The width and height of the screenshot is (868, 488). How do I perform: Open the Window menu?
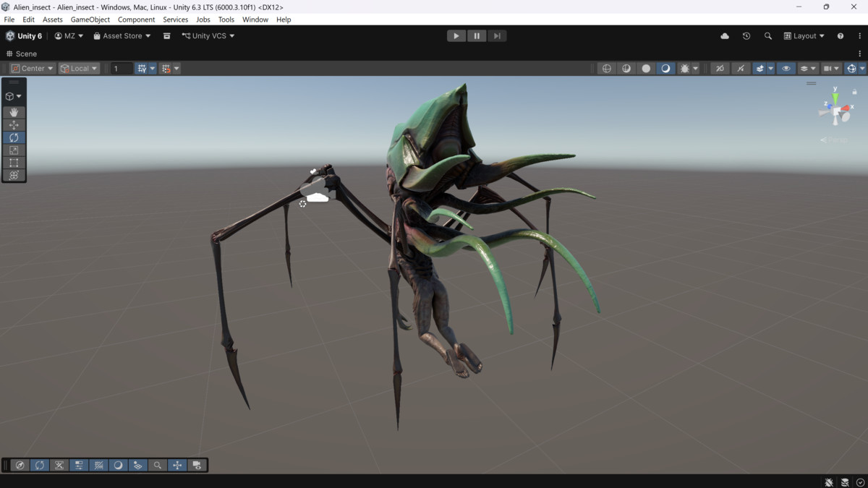[255, 20]
